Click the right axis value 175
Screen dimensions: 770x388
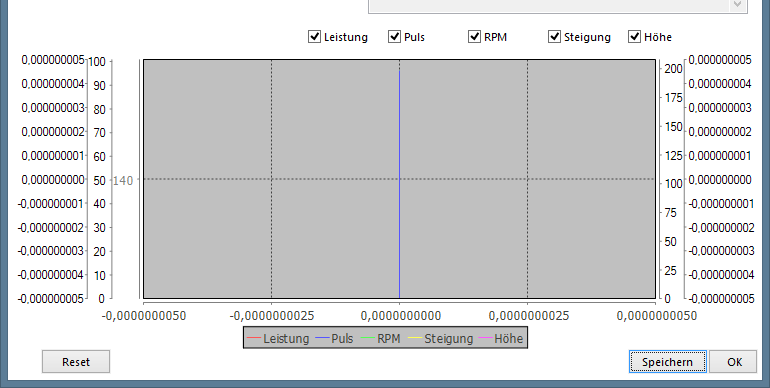(x=673, y=97)
